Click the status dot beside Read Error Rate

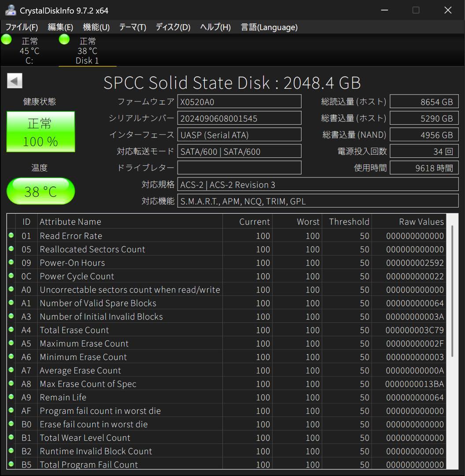coord(11,235)
